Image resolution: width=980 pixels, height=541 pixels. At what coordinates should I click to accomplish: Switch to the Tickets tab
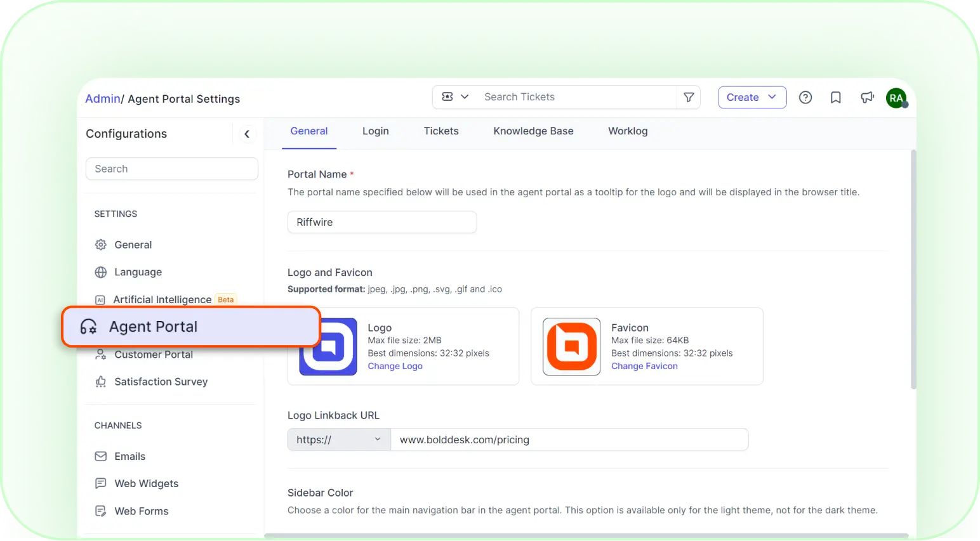tap(441, 131)
